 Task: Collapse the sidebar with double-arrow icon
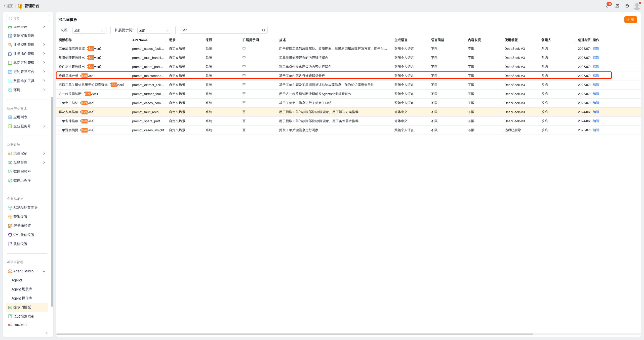coord(47,333)
